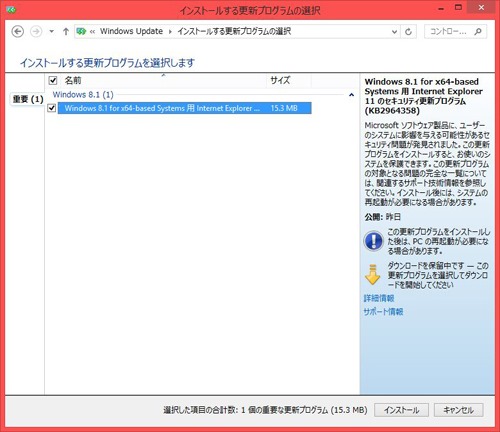Click the Windows 8.1 (1) group header
Screen dimensions: 500x432
83,95
